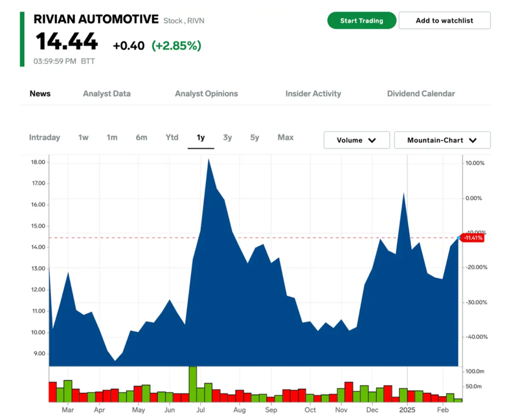View the Dividend Calendar tab

(421, 94)
